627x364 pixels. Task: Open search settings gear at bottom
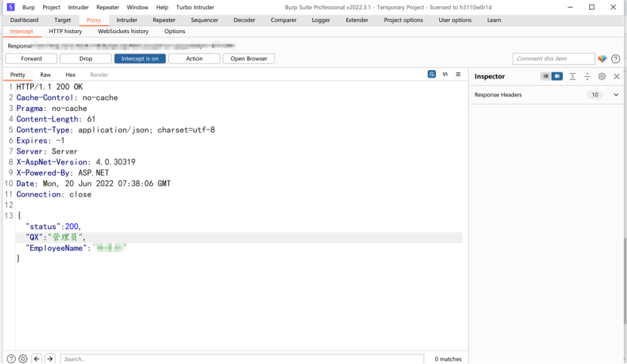coord(23,359)
